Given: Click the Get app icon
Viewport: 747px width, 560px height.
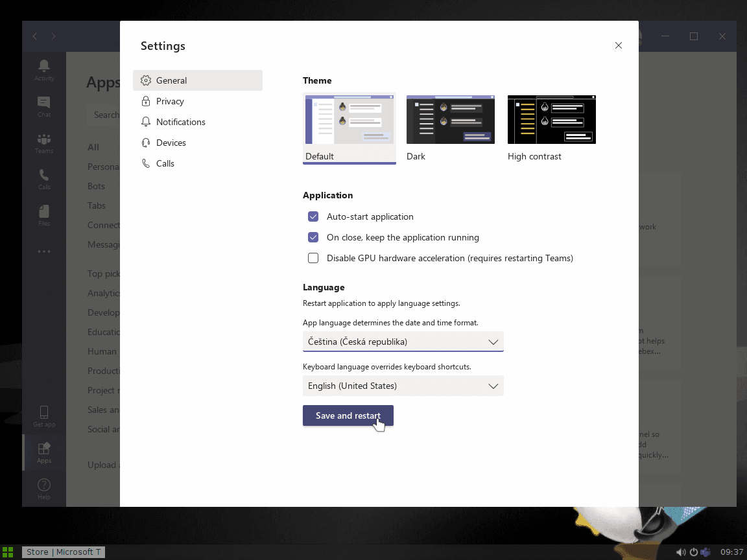Looking at the screenshot, I should coord(43,415).
